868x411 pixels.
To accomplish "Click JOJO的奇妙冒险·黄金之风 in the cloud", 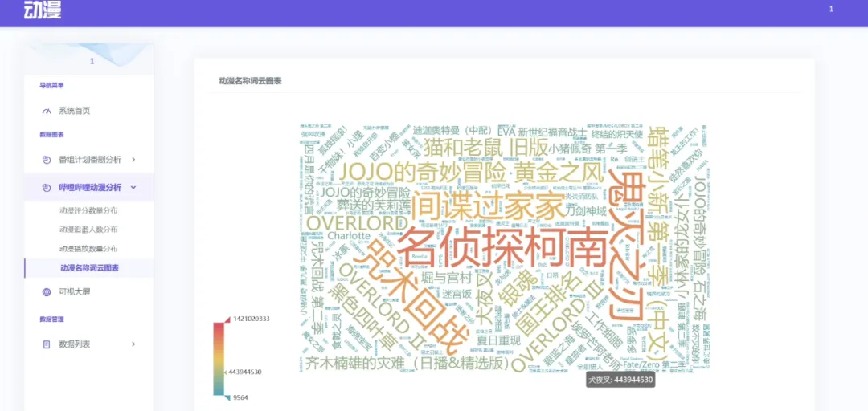I will click(470, 173).
